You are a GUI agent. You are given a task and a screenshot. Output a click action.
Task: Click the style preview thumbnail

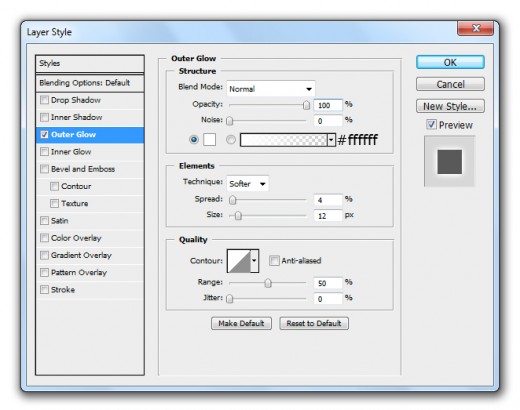tap(449, 161)
